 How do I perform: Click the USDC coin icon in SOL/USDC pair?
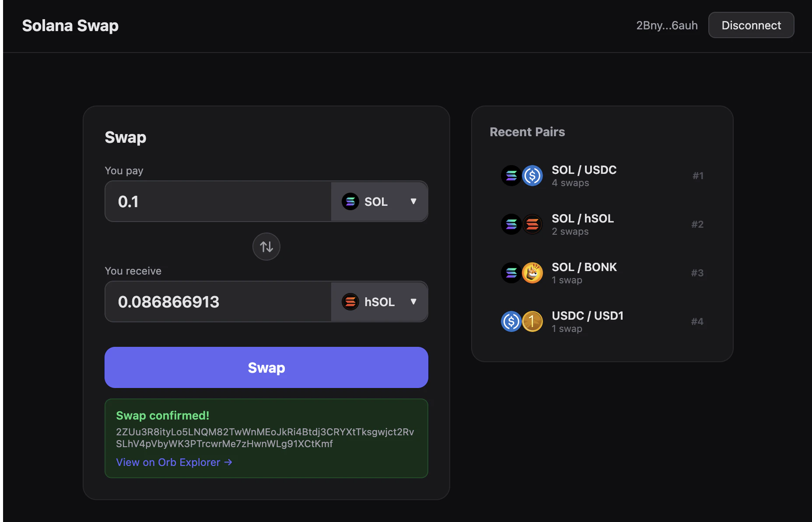click(532, 175)
